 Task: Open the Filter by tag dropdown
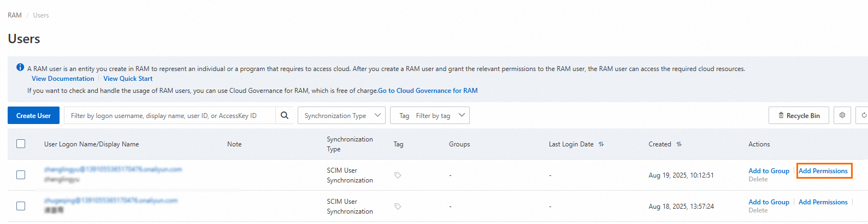430,115
